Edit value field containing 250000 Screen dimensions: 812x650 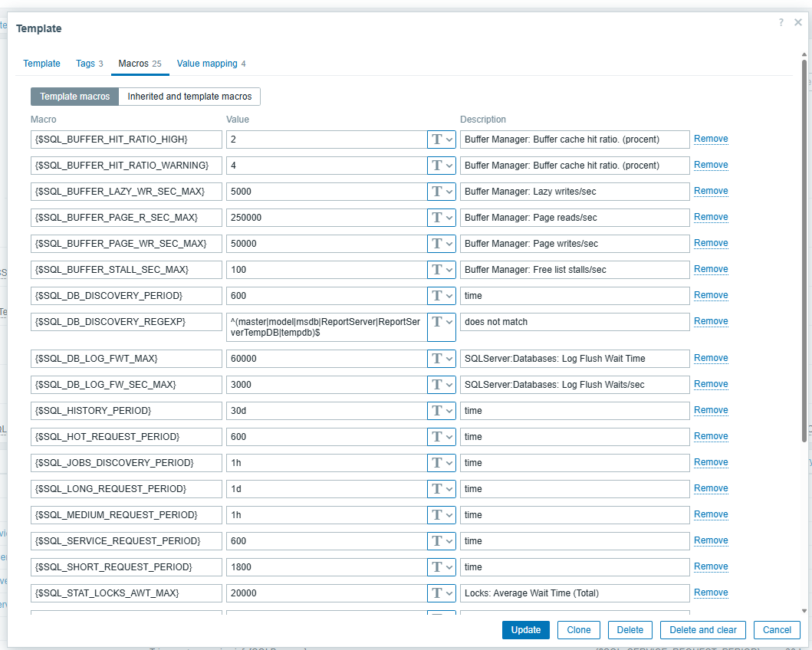(327, 218)
